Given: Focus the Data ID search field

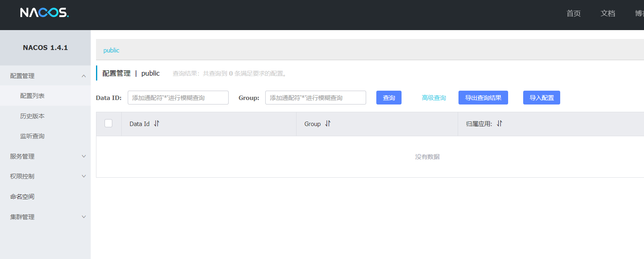Looking at the screenshot, I should pyautogui.click(x=178, y=98).
